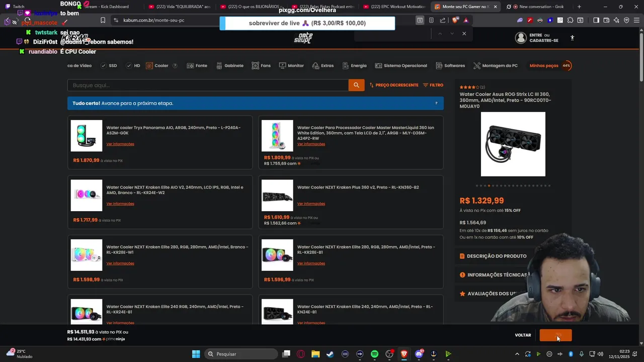Open the Energia build step
The image size is (644, 362).
pos(355,66)
